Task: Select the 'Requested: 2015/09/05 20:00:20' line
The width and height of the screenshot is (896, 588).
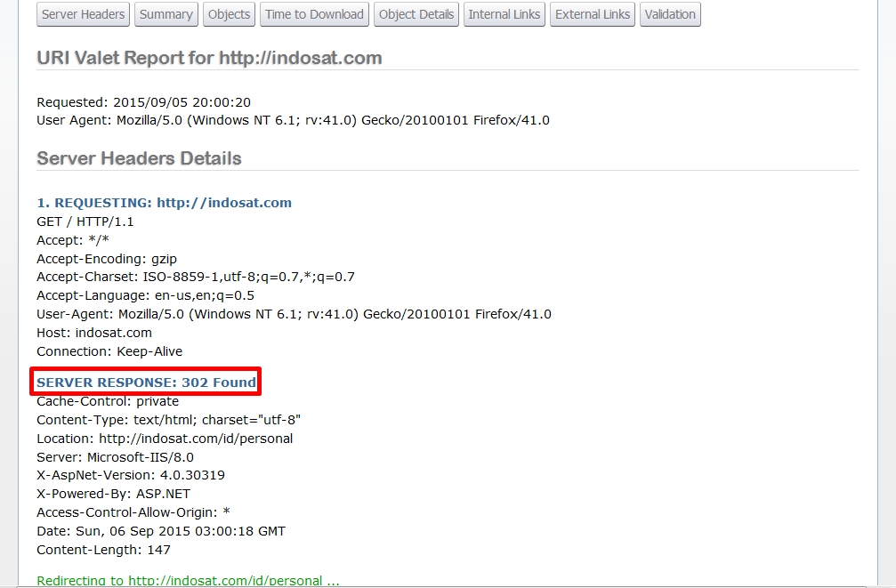Action: [143, 102]
